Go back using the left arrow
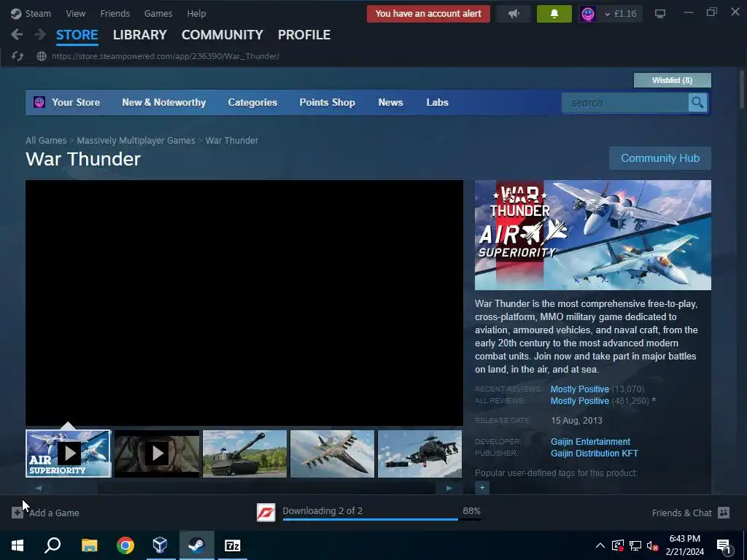Viewport: 747px width, 560px height. tap(17, 34)
